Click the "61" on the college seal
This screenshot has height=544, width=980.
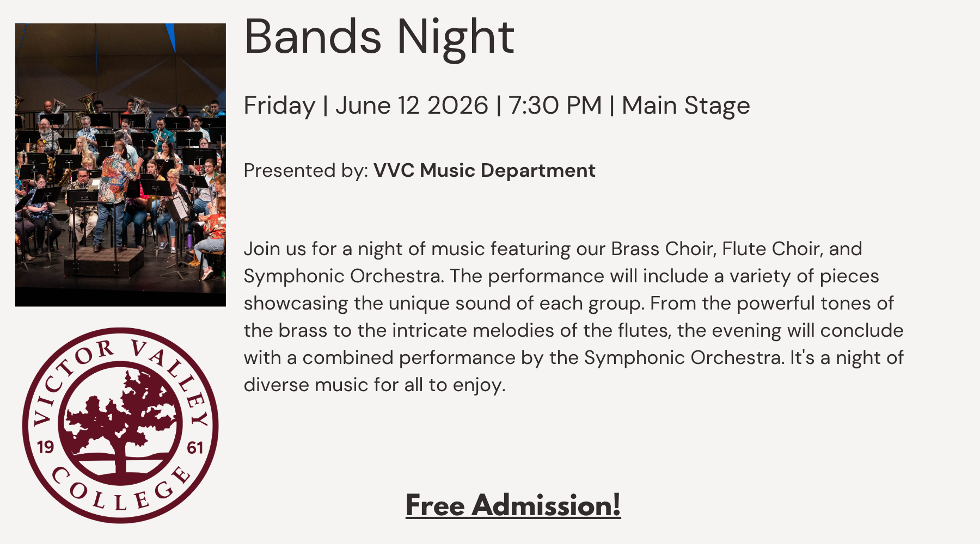click(195, 448)
